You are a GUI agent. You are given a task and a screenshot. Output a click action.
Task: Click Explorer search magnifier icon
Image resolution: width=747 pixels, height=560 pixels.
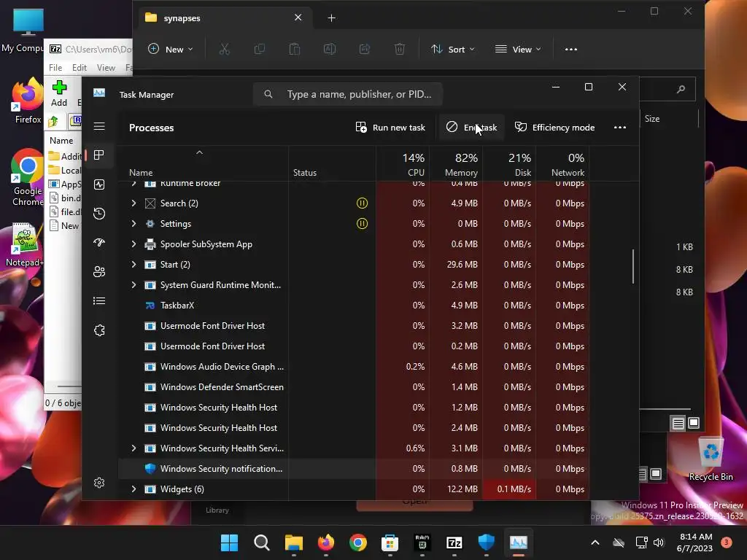pyautogui.click(x=681, y=89)
